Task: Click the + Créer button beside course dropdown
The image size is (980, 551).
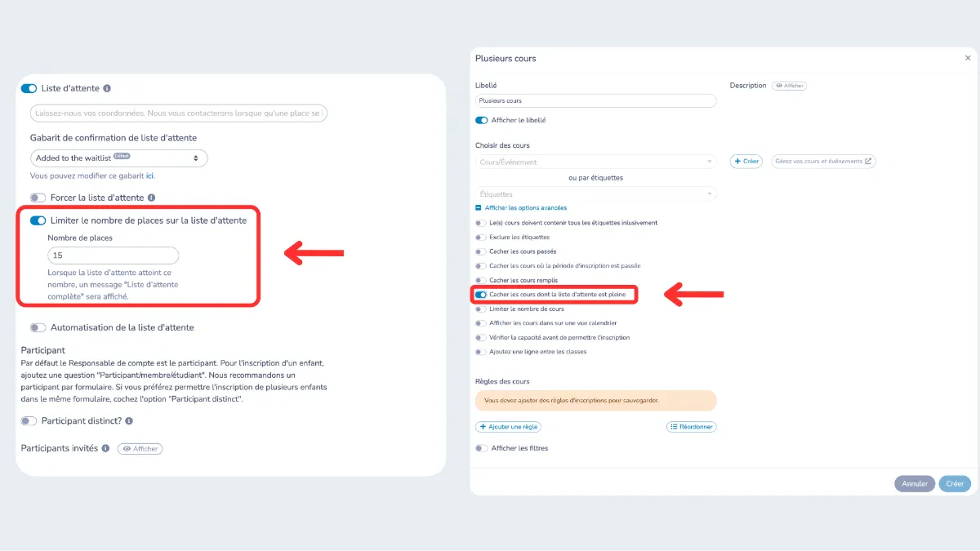Action: (746, 162)
